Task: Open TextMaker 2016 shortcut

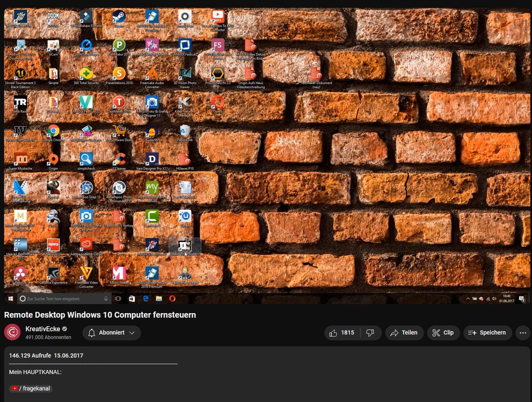Action: click(x=119, y=105)
